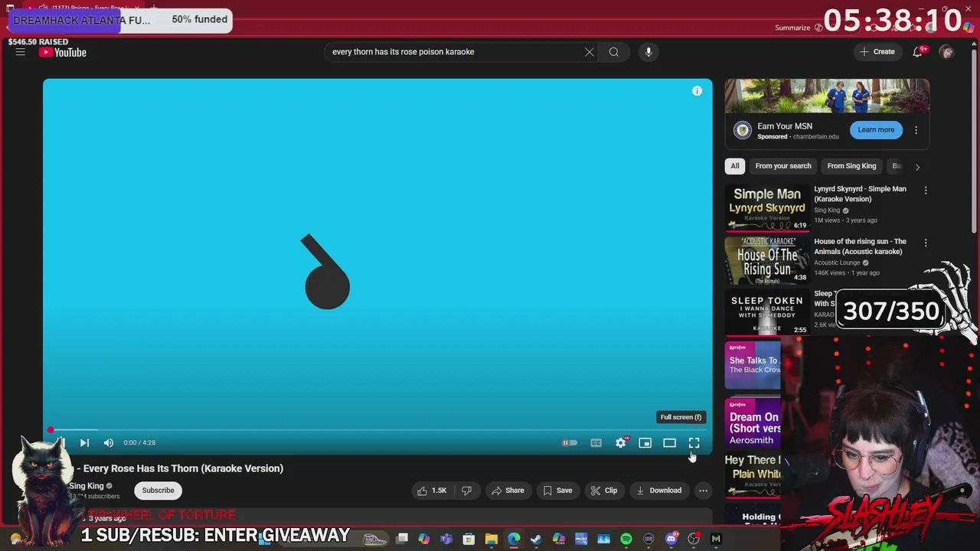This screenshot has width=980, height=551.
Task: Save the video to a playlist
Action: [x=558, y=491]
